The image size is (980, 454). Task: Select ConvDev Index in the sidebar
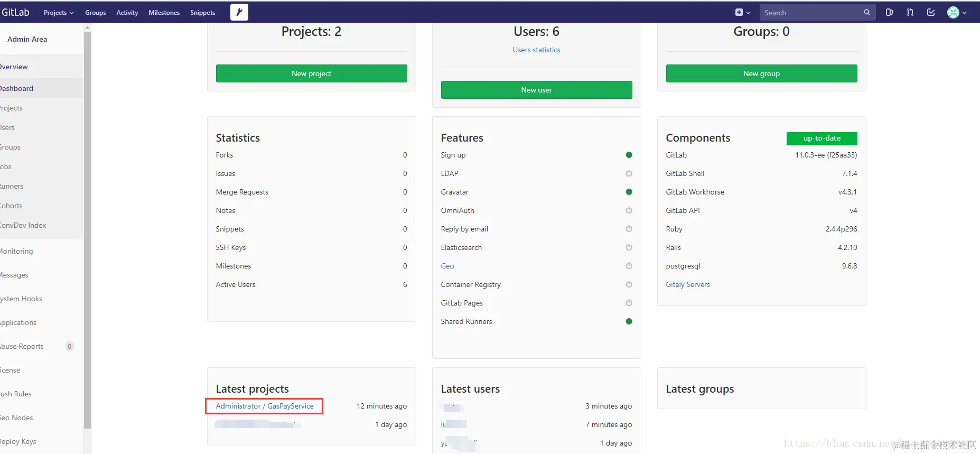(42, 225)
